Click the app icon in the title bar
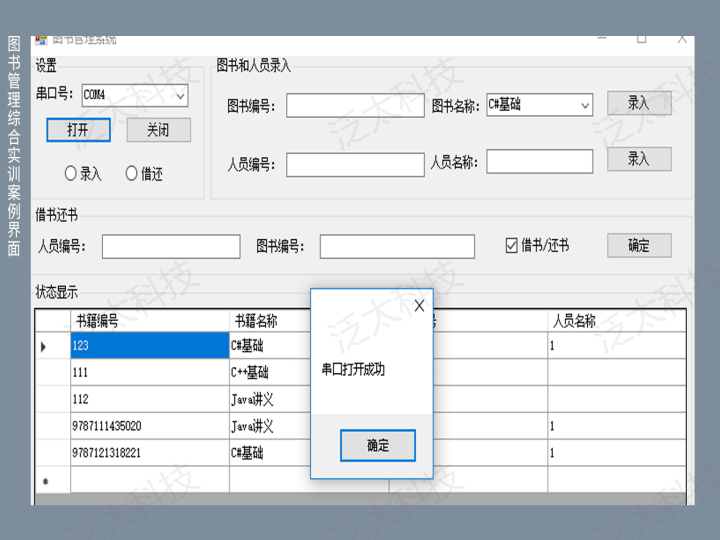 coord(41,40)
